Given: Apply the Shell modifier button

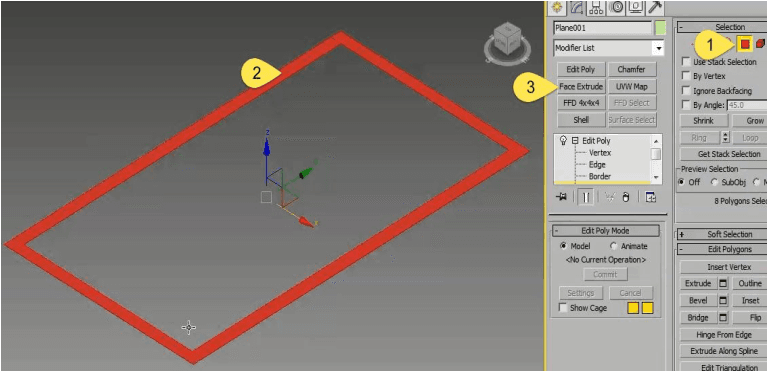Looking at the screenshot, I should [581, 120].
